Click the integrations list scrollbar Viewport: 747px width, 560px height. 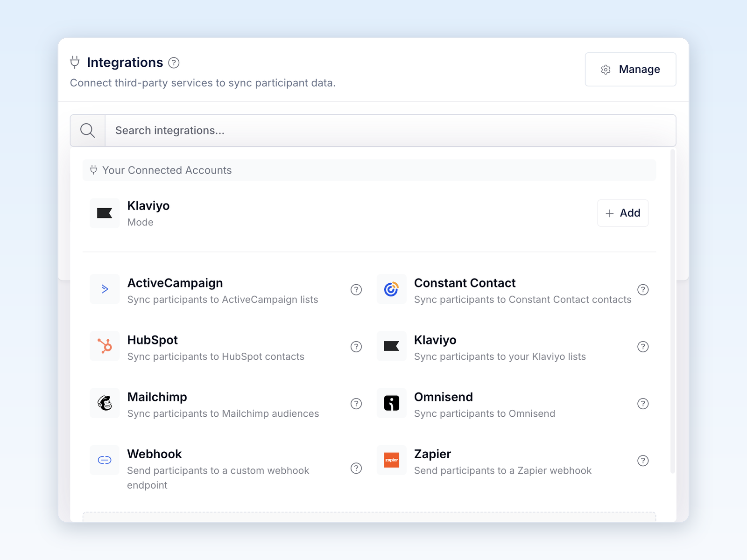click(673, 311)
